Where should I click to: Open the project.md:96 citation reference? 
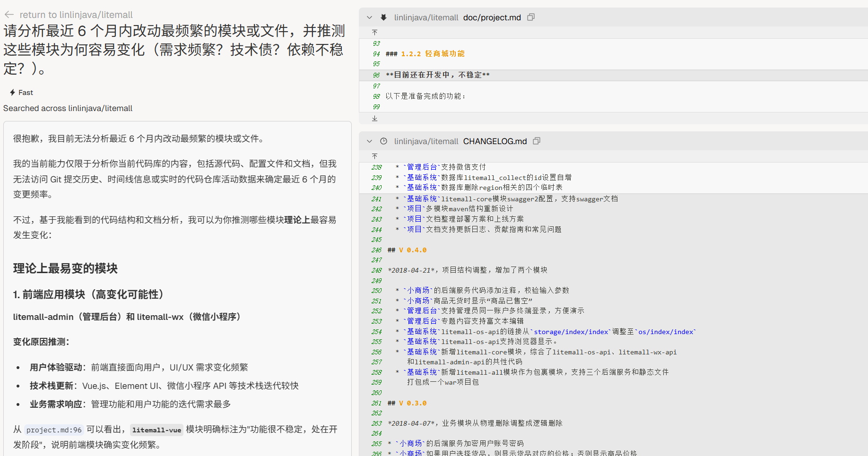tap(54, 430)
